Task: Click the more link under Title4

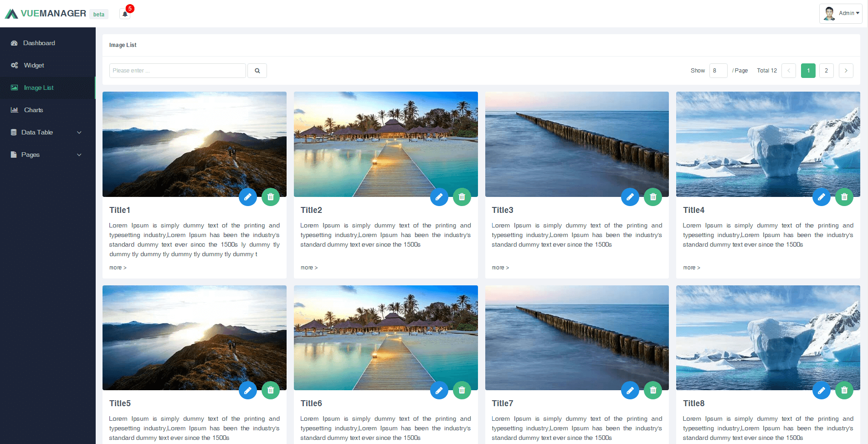Action: click(692, 268)
